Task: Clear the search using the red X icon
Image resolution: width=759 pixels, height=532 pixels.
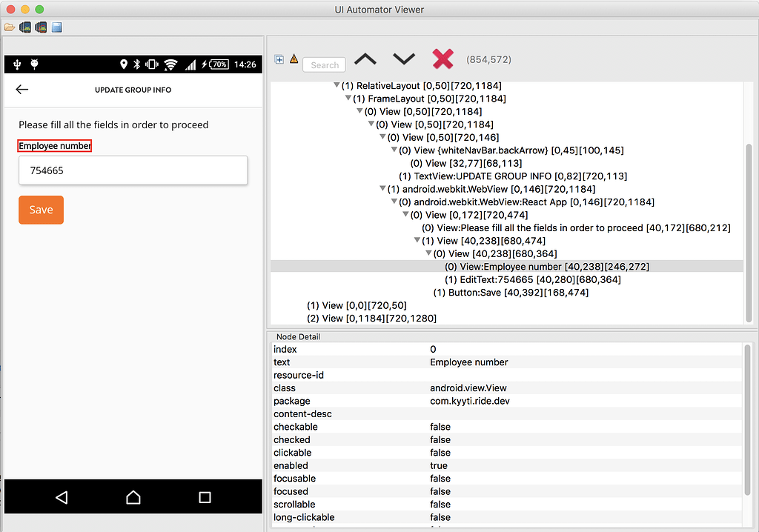Action: coord(443,59)
